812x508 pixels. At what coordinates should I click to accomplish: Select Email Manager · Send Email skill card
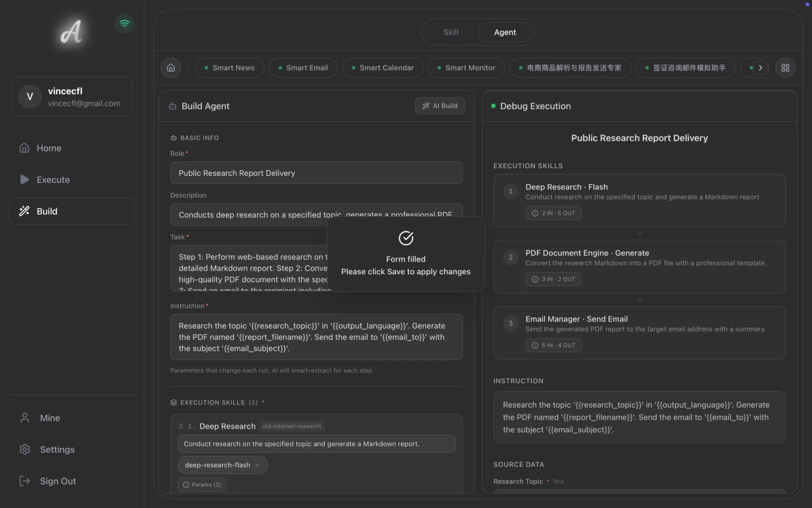click(x=639, y=333)
